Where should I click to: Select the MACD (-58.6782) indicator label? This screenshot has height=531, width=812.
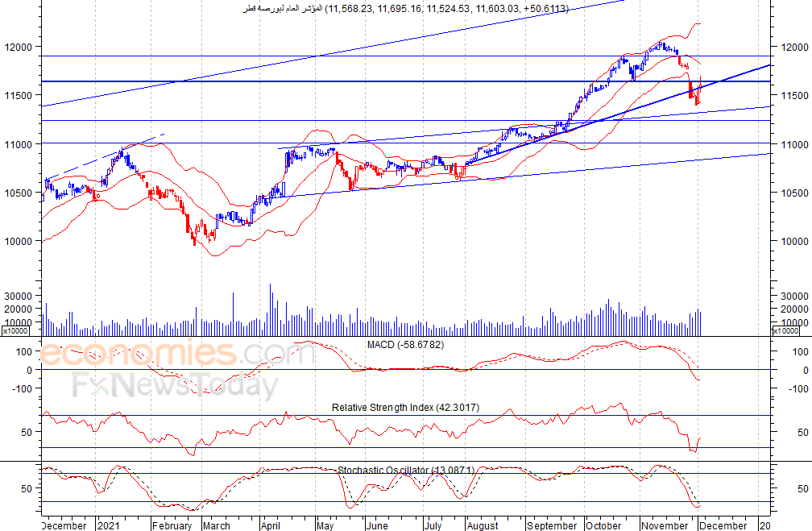[405, 345]
